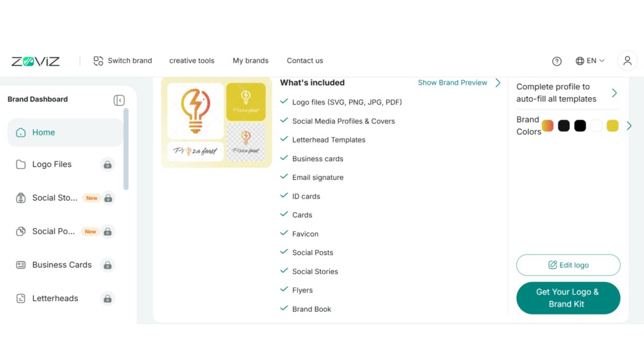Go to Contact us

click(x=305, y=61)
